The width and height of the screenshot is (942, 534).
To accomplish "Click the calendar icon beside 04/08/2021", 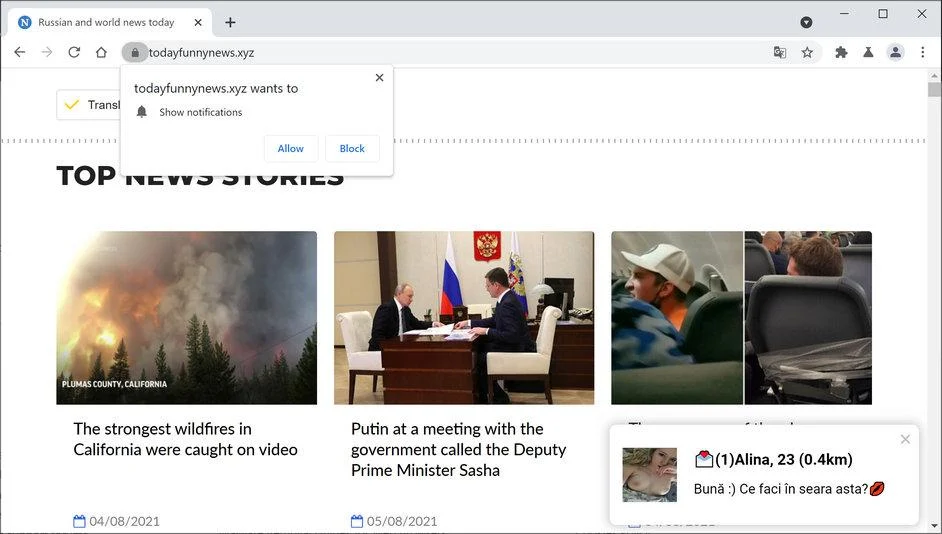I will coord(79,521).
